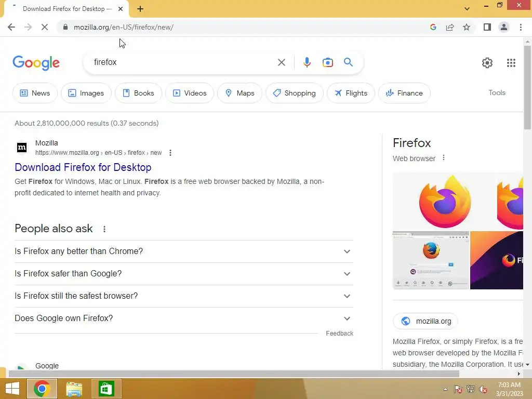Open the taskbar clock showing 7:03 AM
The image size is (532, 399).
[509, 389]
